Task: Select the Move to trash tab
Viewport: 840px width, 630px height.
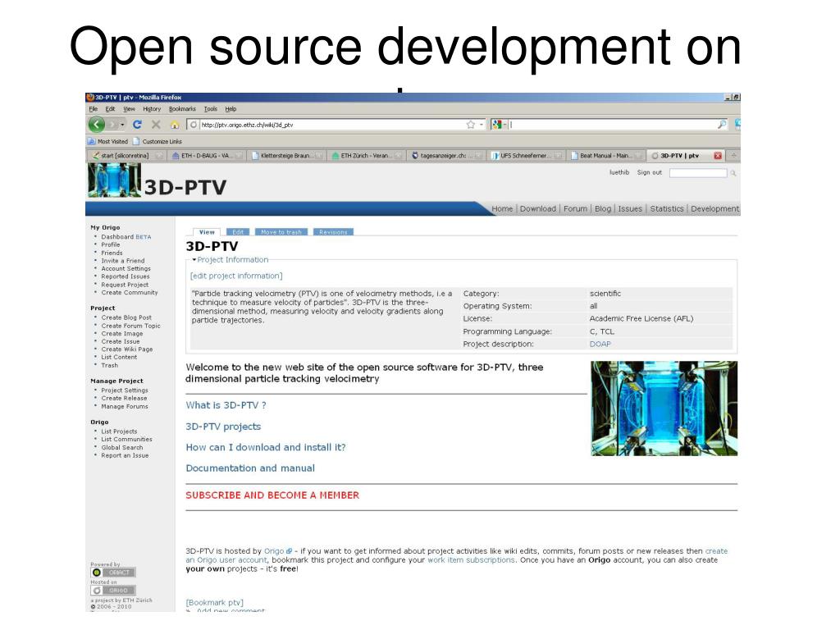Action: point(281,232)
